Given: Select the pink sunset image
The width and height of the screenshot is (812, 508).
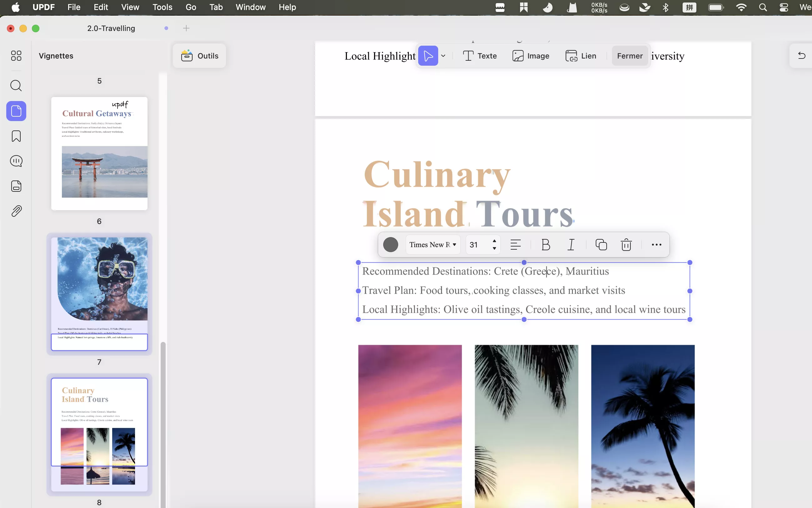Looking at the screenshot, I should tap(410, 426).
